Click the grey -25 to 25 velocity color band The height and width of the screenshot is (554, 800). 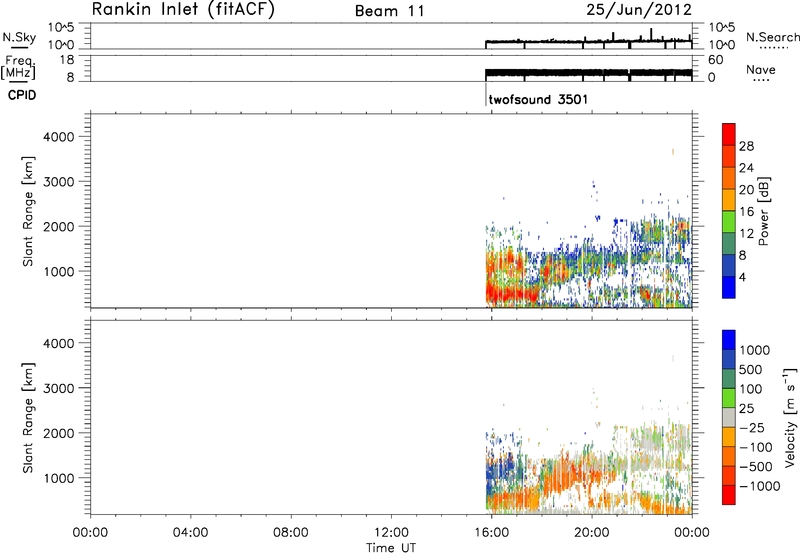(729, 418)
